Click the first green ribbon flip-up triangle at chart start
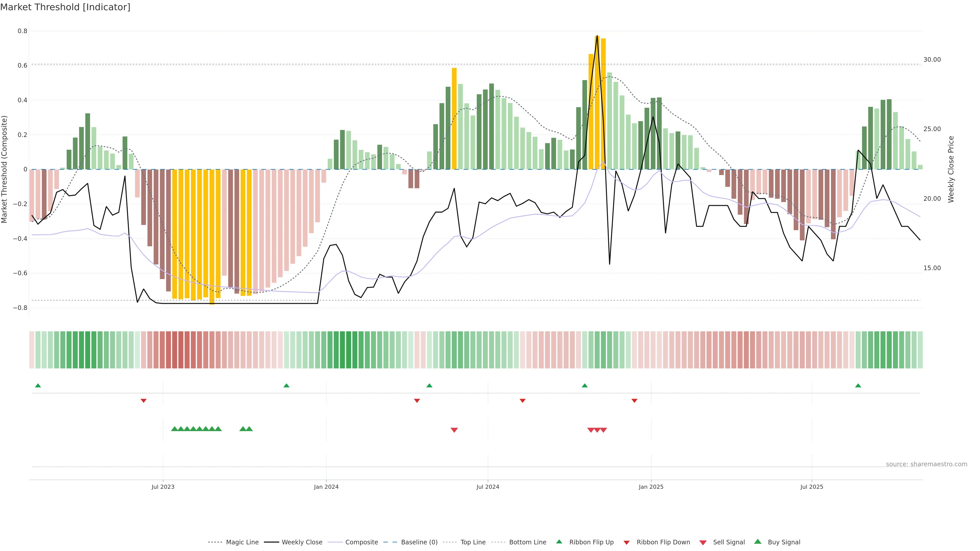The height and width of the screenshot is (551, 980). 38,386
